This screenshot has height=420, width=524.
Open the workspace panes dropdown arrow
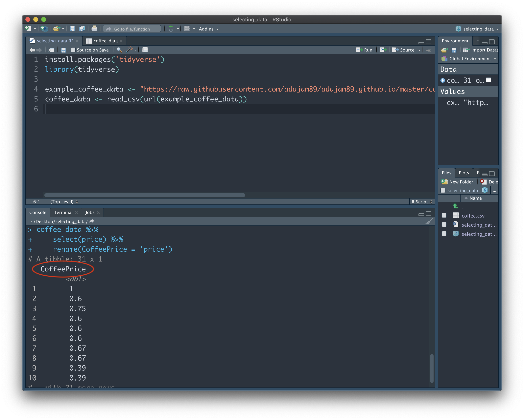[x=194, y=29]
